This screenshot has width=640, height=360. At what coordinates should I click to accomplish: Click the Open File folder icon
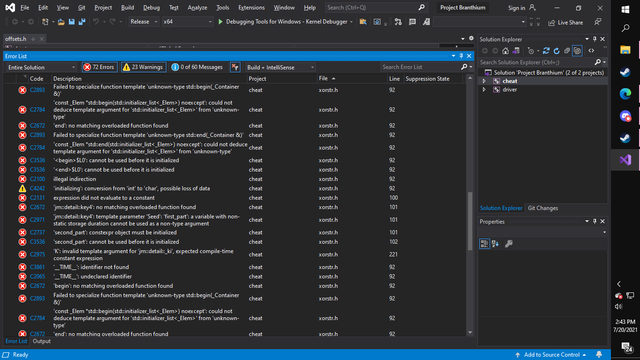click(61, 22)
